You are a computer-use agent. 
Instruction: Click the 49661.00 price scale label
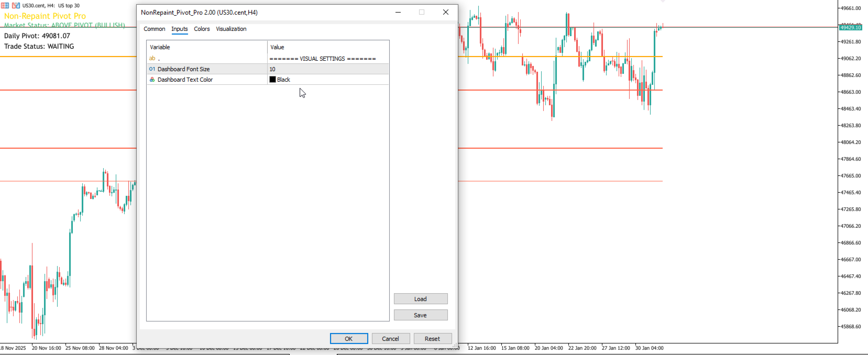pos(851,8)
